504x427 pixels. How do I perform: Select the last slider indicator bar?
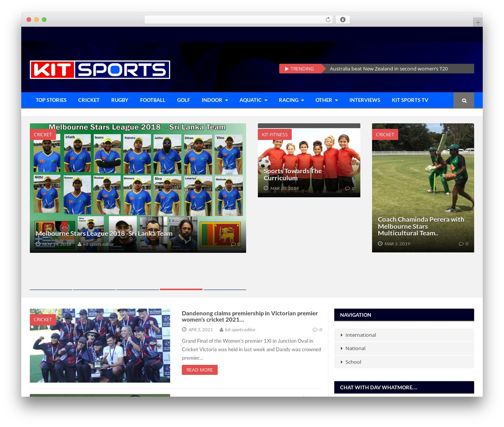click(x=225, y=289)
